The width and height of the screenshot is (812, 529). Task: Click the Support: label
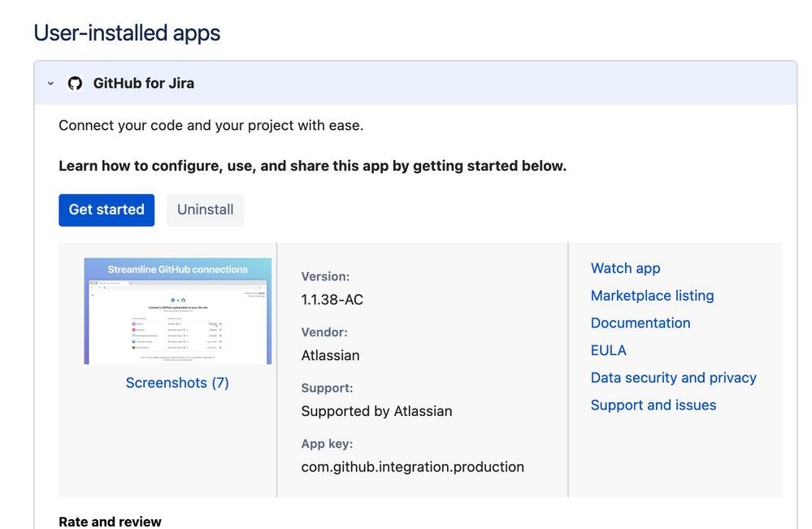tap(327, 388)
